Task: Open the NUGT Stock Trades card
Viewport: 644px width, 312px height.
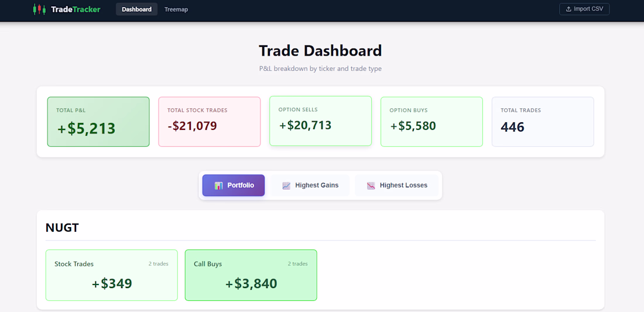Action: tap(111, 275)
